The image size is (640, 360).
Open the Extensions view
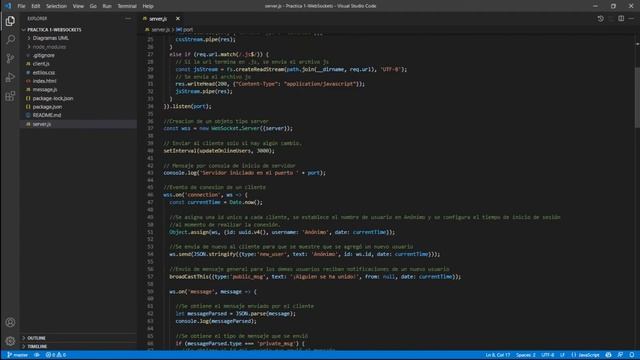(x=10, y=96)
